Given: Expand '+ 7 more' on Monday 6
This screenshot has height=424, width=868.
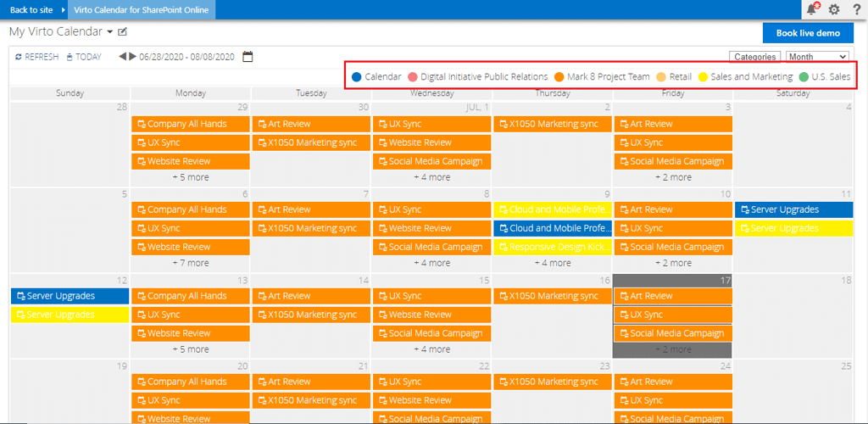Looking at the screenshot, I should pos(191,264).
